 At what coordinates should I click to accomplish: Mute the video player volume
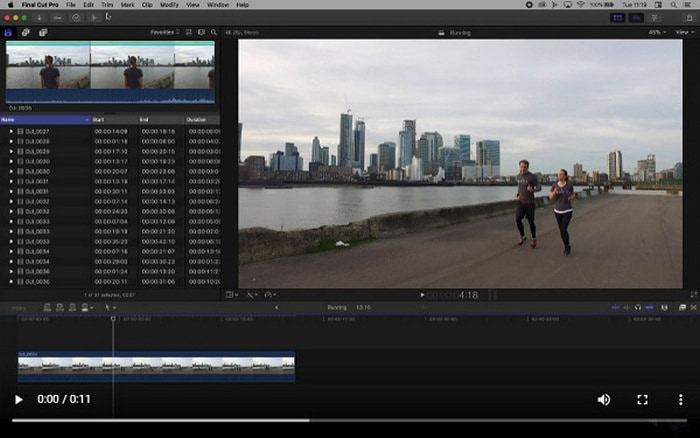click(x=604, y=399)
